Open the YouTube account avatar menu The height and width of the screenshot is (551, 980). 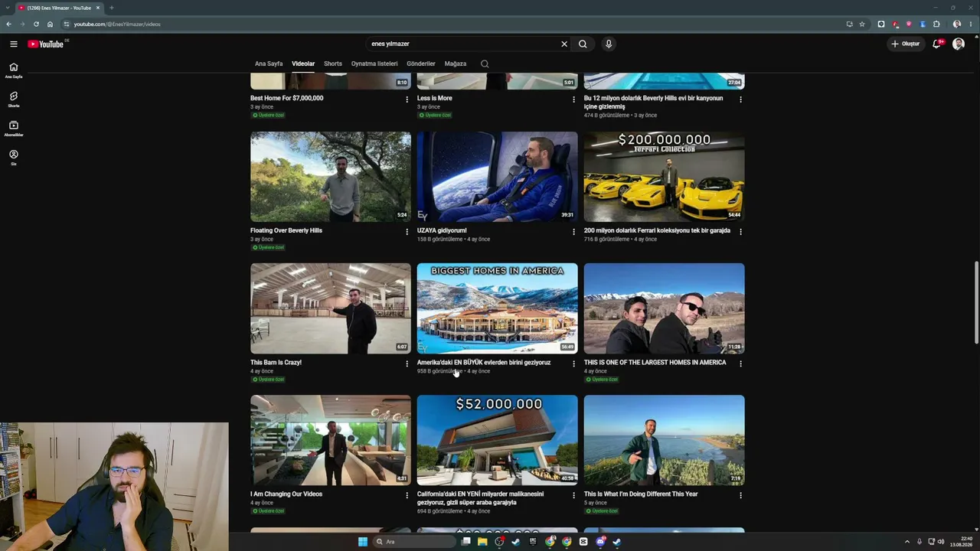959,44
